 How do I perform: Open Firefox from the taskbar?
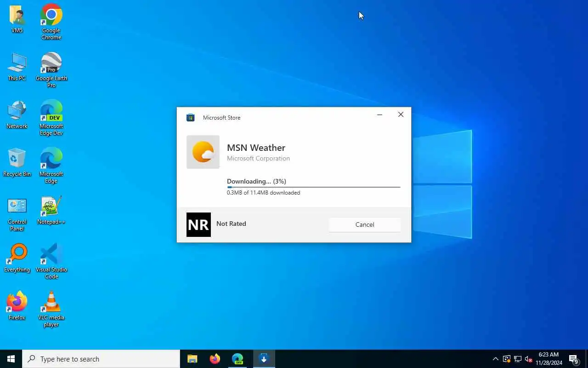pos(215,359)
